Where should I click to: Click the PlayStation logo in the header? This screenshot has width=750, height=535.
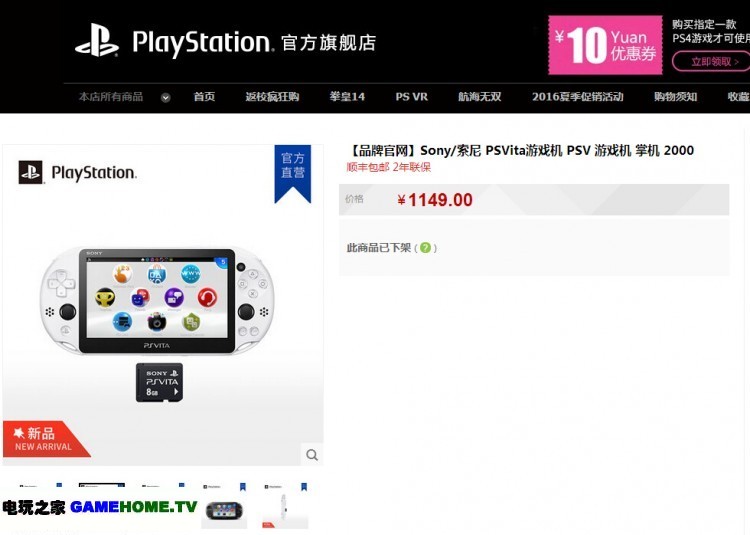click(x=225, y=42)
